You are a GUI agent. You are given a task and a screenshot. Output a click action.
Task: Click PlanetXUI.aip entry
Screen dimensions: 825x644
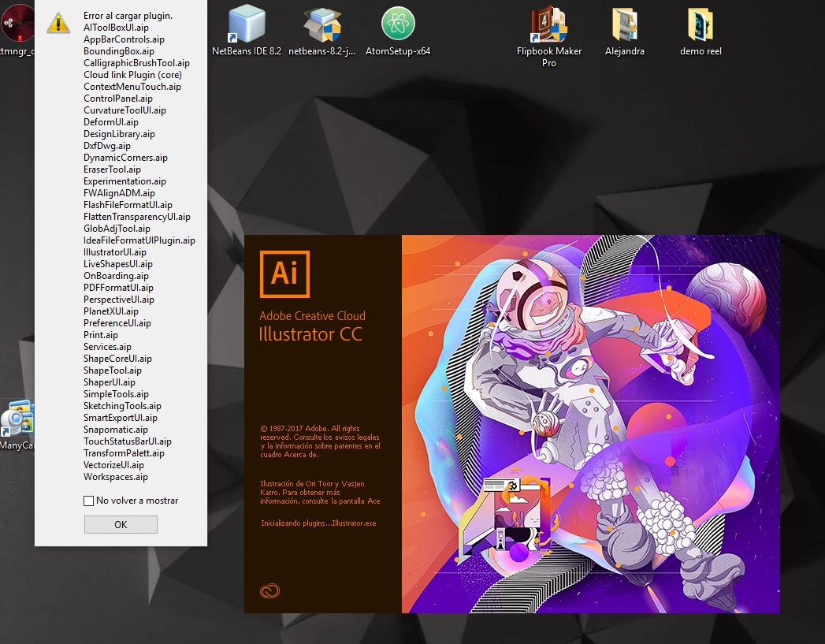coord(111,311)
